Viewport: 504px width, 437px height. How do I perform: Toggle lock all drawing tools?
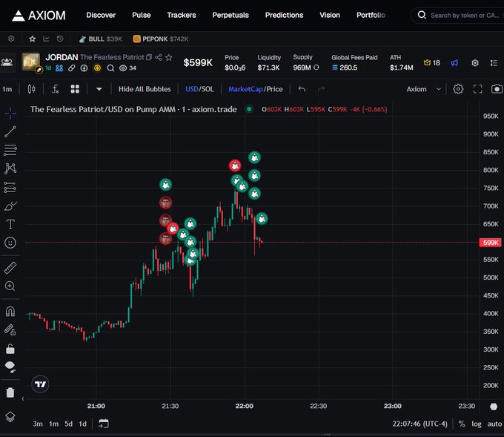tap(10, 349)
